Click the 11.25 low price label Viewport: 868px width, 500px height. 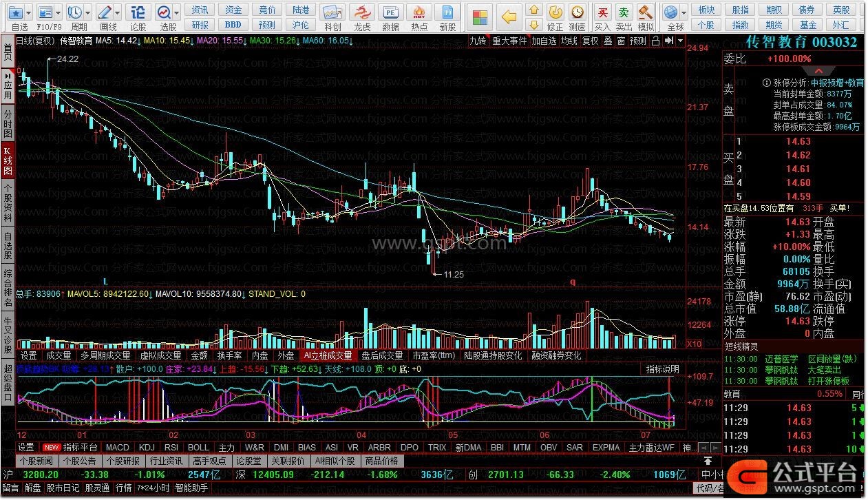pyautogui.click(x=454, y=274)
